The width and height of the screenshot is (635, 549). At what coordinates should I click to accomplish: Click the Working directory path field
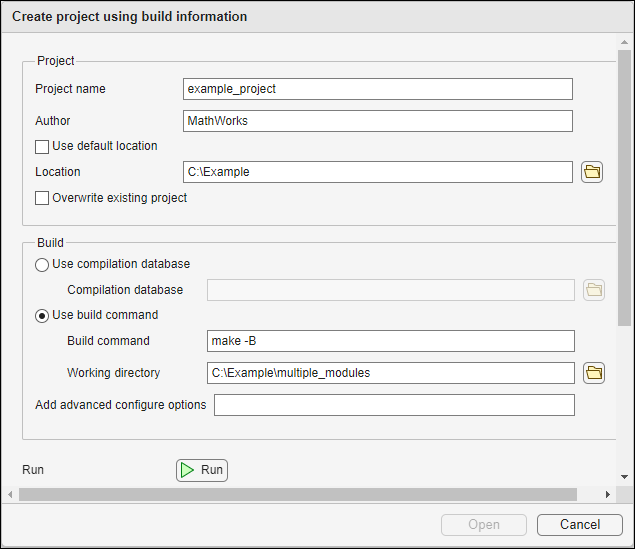pos(389,373)
